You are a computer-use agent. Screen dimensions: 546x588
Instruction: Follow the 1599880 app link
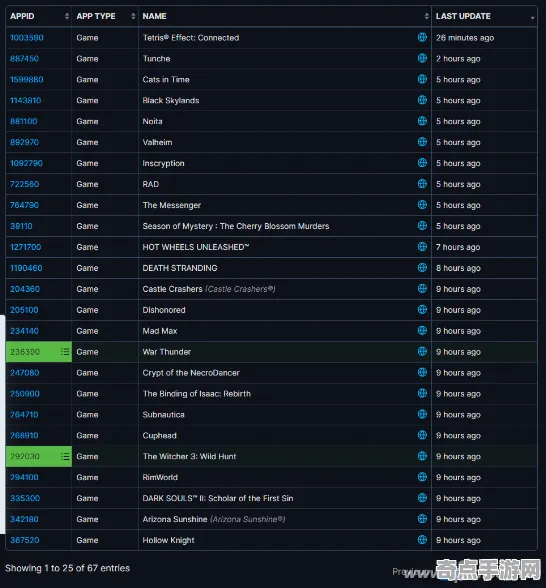[x=27, y=80]
